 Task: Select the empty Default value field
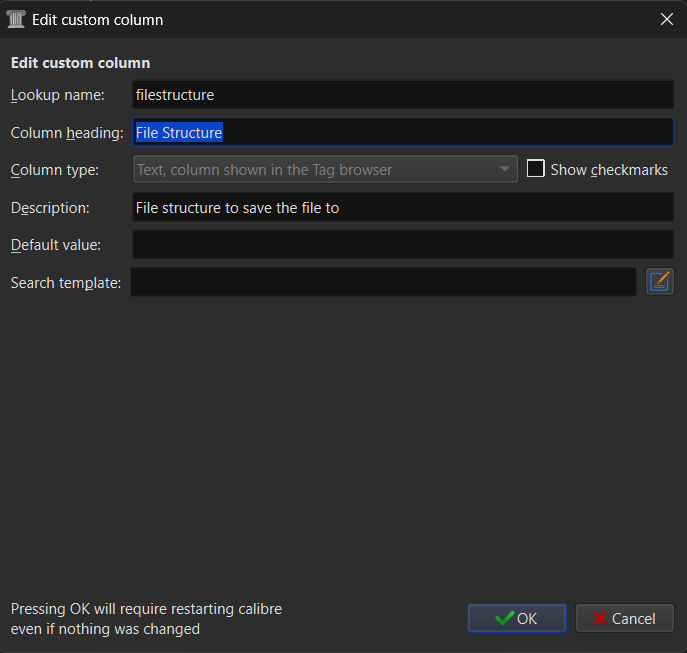(x=403, y=245)
